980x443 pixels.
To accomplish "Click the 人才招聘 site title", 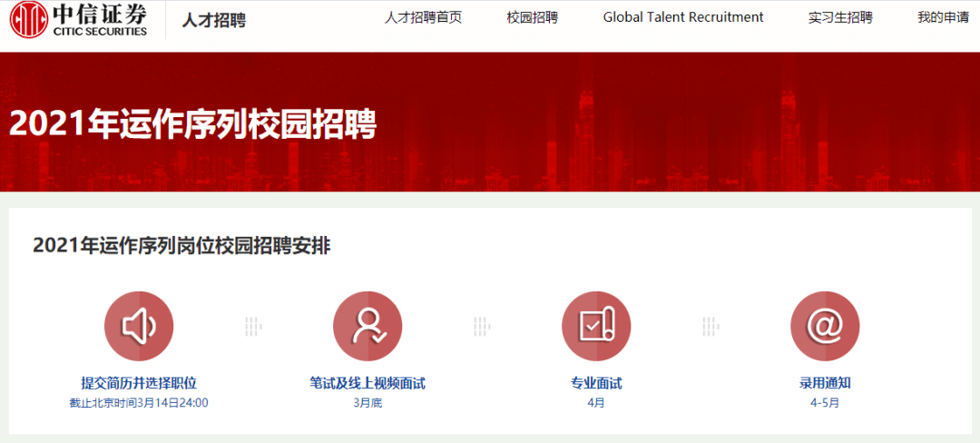I will pos(214,20).
